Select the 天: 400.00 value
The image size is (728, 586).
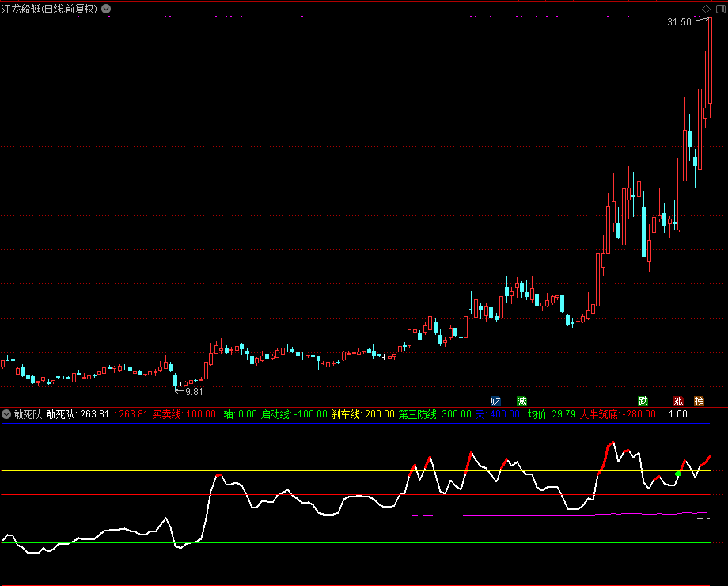(x=497, y=414)
